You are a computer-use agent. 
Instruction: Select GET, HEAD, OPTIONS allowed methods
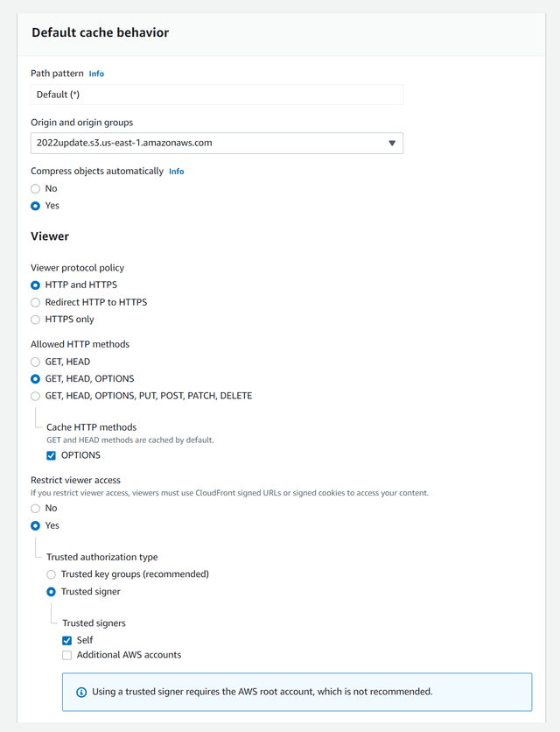click(x=36, y=379)
